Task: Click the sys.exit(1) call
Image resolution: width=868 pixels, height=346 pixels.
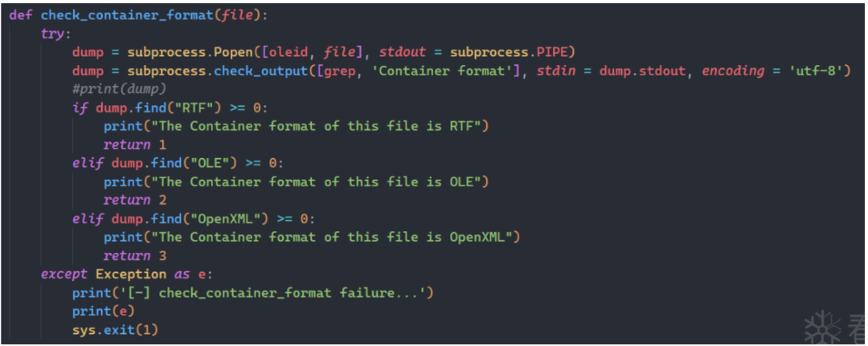Action: click(115, 329)
